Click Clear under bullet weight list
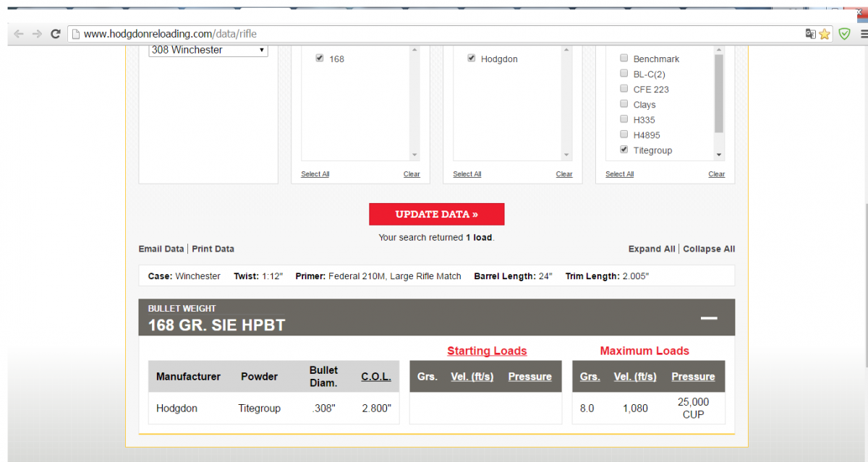This screenshot has width=868, height=462. click(x=412, y=174)
